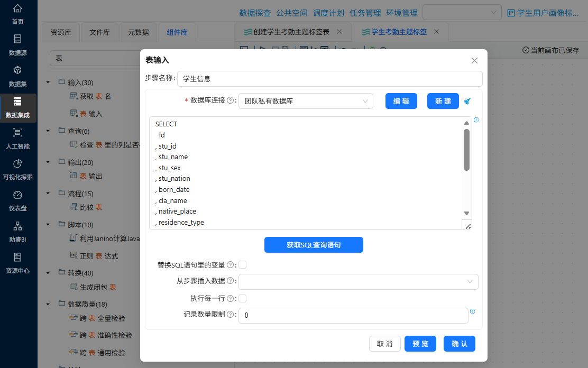Click the 步骤名称 input field
588x368 pixels.
pos(329,79)
